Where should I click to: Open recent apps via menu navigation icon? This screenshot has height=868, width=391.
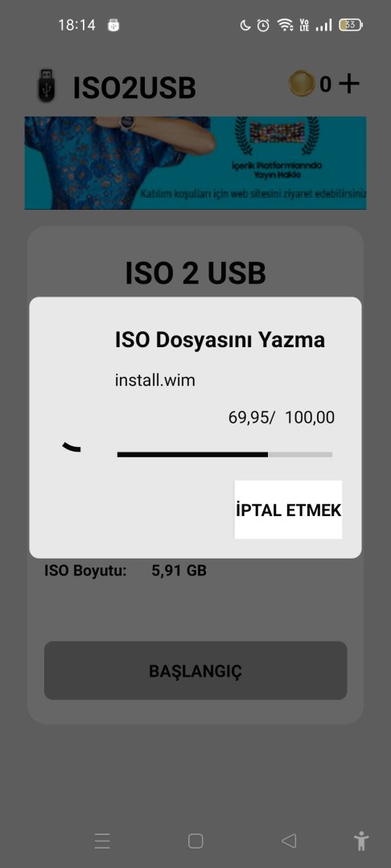click(x=102, y=841)
